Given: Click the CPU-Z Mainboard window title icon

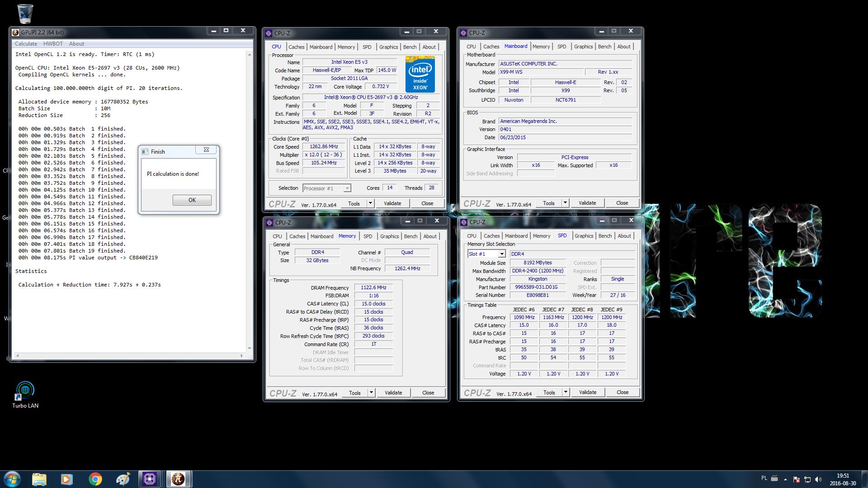Looking at the screenshot, I should pyautogui.click(x=463, y=33).
